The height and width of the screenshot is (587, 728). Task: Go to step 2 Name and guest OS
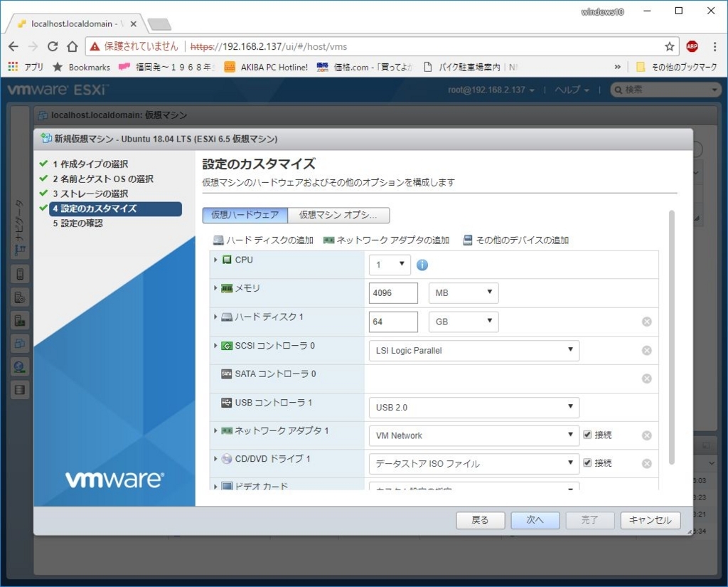pos(102,179)
